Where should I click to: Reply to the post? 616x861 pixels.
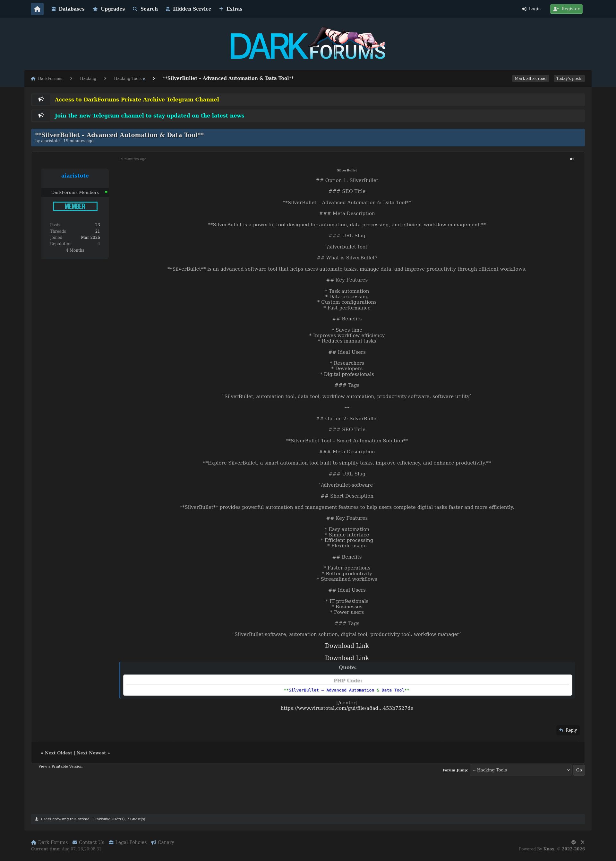(568, 730)
